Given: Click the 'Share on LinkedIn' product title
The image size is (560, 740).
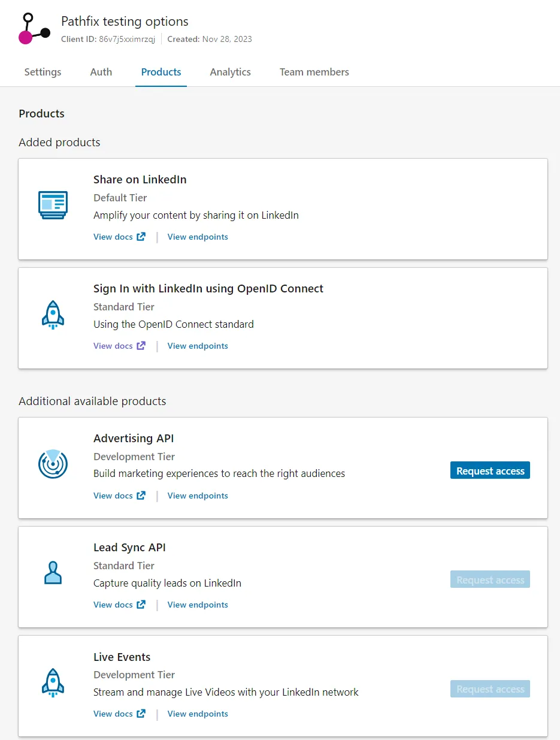Looking at the screenshot, I should (140, 180).
